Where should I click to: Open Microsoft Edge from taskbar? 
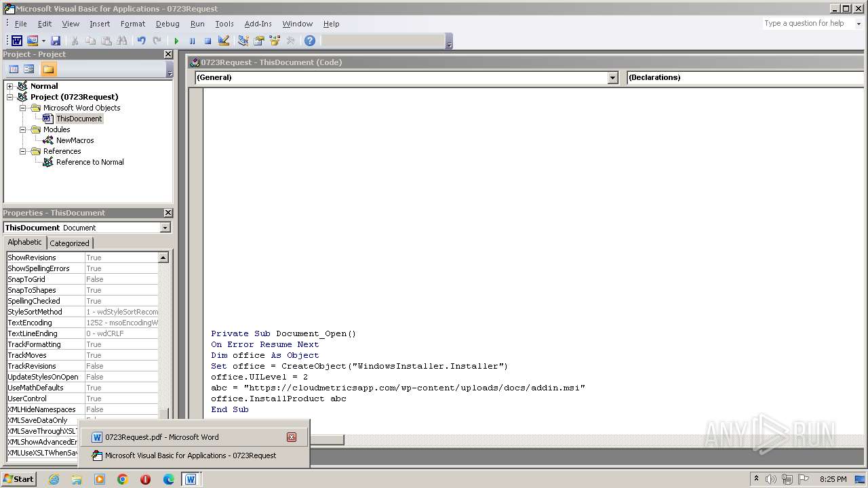[x=168, y=479]
